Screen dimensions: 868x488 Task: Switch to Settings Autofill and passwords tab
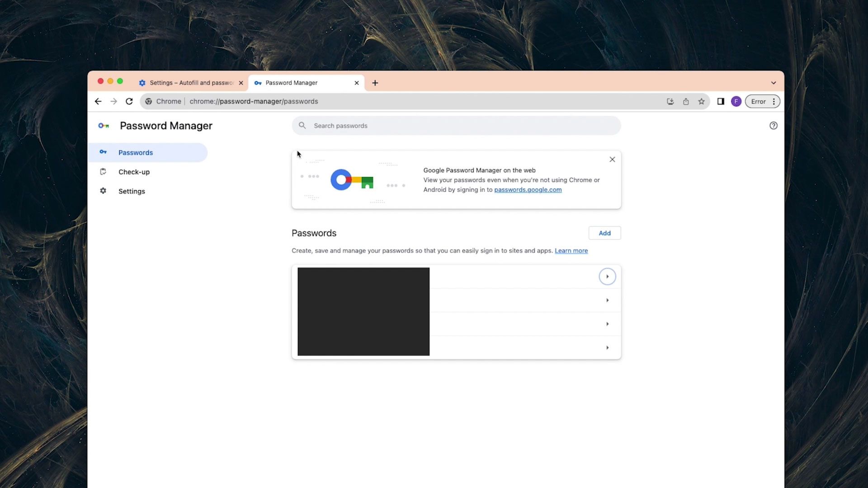[x=191, y=83]
